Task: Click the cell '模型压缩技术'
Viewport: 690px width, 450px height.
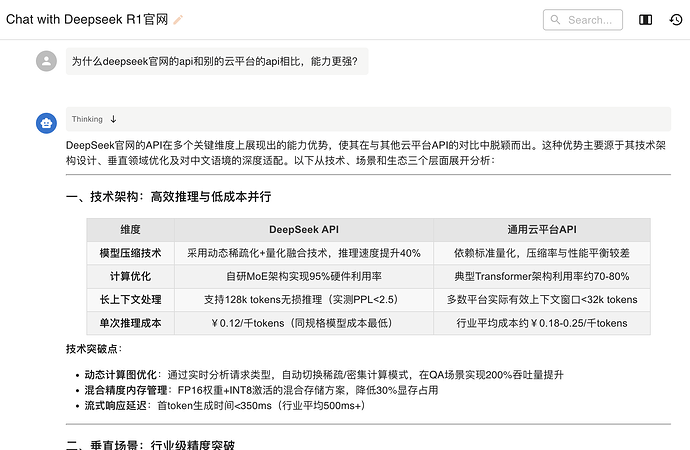Action: (130, 253)
